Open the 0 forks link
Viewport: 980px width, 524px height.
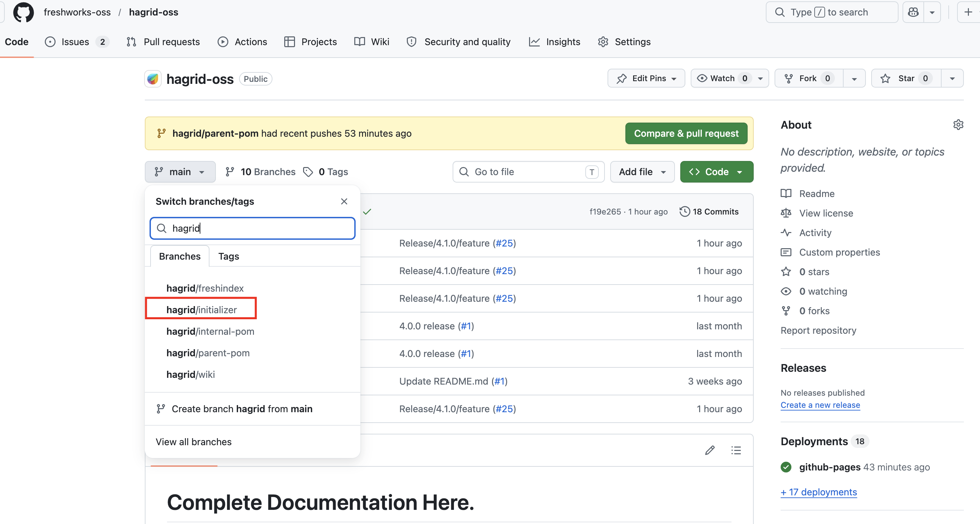[805, 311]
